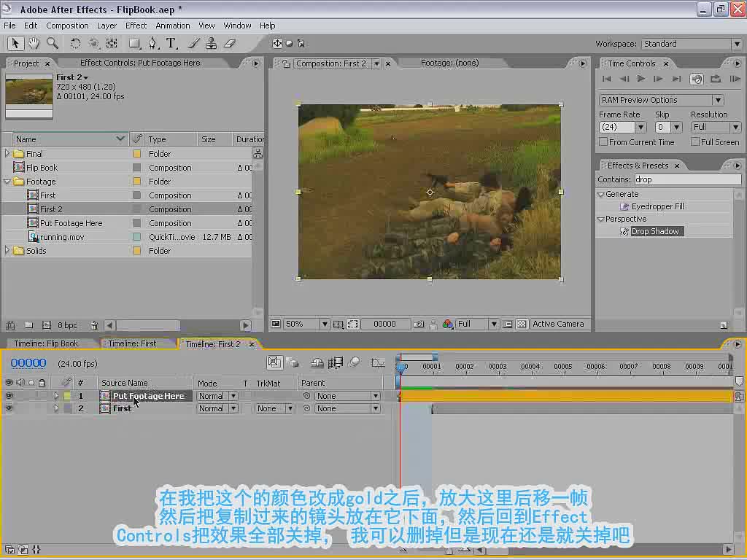The height and width of the screenshot is (560, 747).
Task: Expand the Final folder
Action: pyautogui.click(x=7, y=153)
